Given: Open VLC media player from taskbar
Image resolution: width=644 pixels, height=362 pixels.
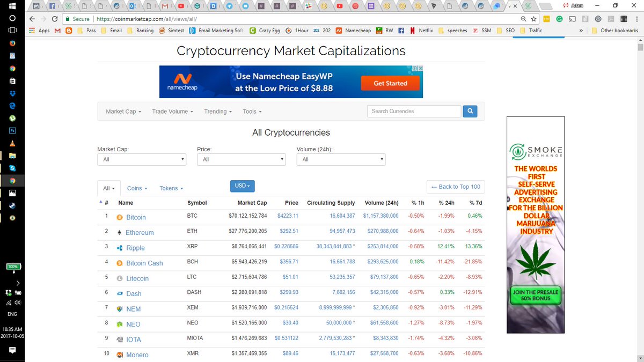Looking at the screenshot, I should 12,144.
